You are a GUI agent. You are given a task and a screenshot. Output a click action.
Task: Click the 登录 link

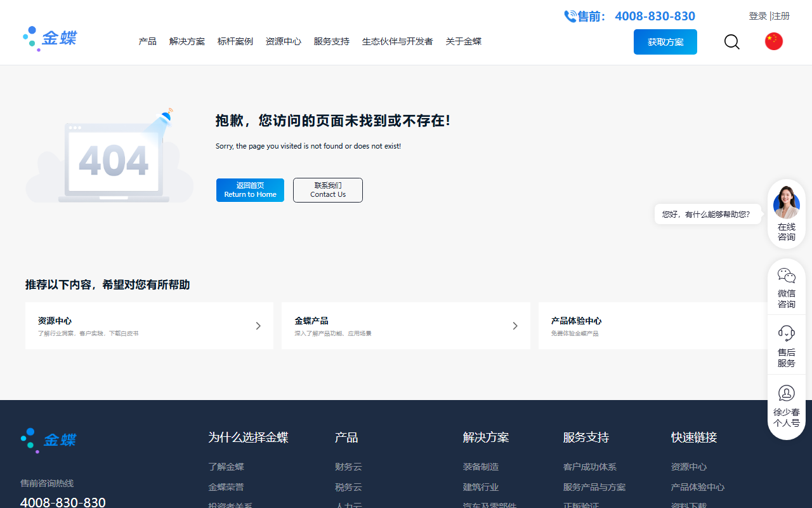(757, 16)
